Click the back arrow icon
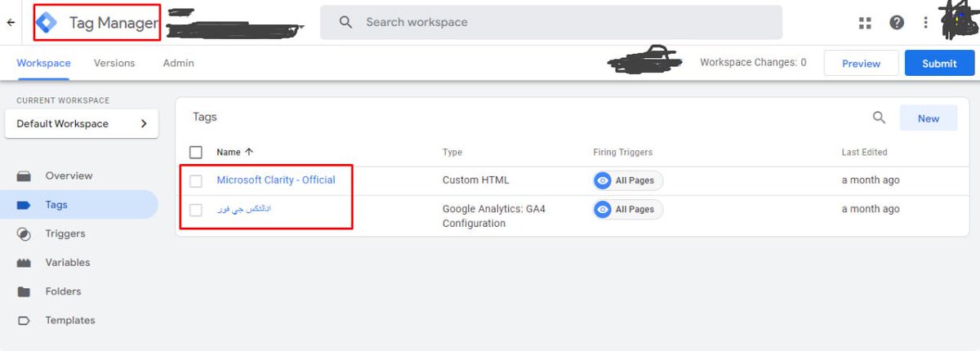This screenshot has width=980, height=351. coord(11,23)
